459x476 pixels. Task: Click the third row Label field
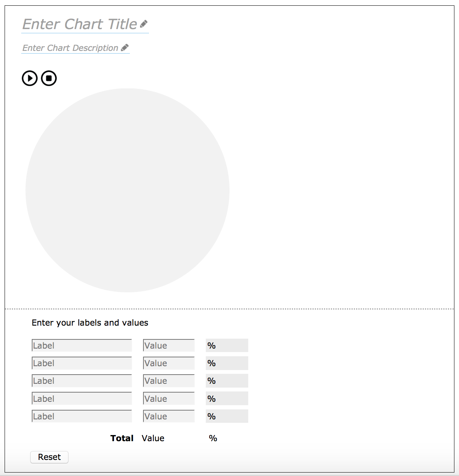(x=82, y=381)
